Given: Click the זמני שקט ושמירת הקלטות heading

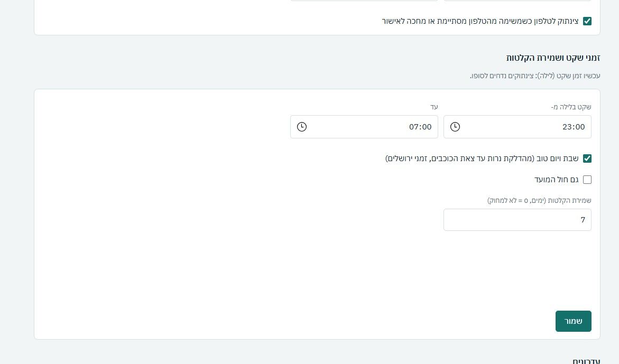Looking at the screenshot, I should [x=553, y=58].
